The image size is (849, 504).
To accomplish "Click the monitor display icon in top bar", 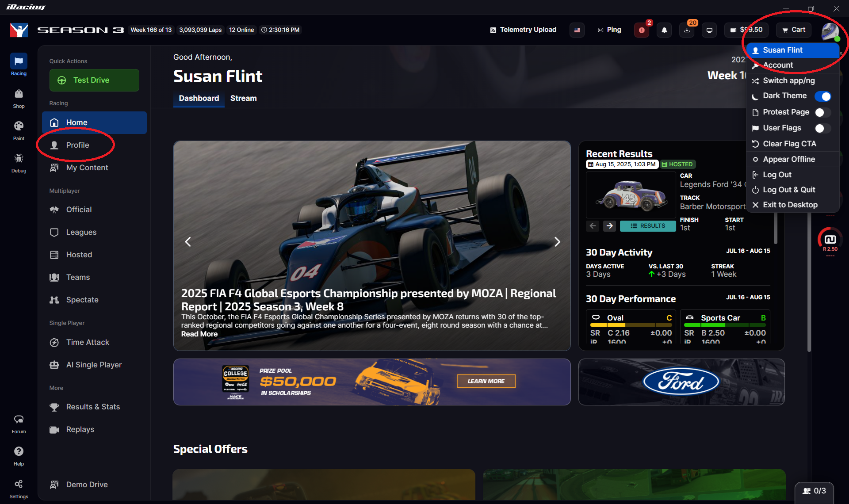I will [709, 30].
